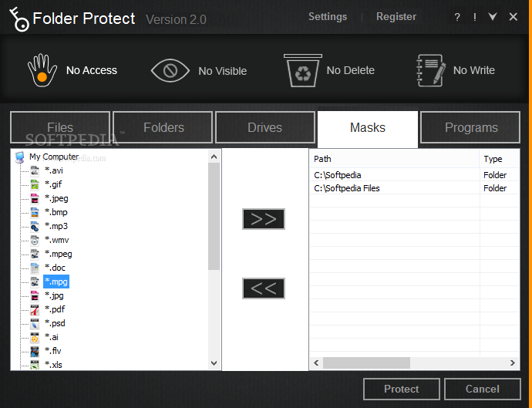This screenshot has height=408, width=532.
Task: Select the *.avi mask entry
Action: (x=54, y=170)
